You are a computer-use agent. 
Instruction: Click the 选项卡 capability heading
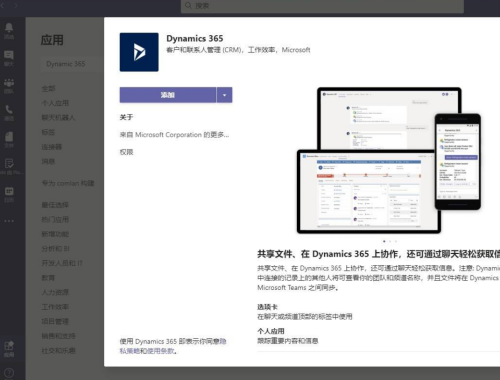point(267,307)
